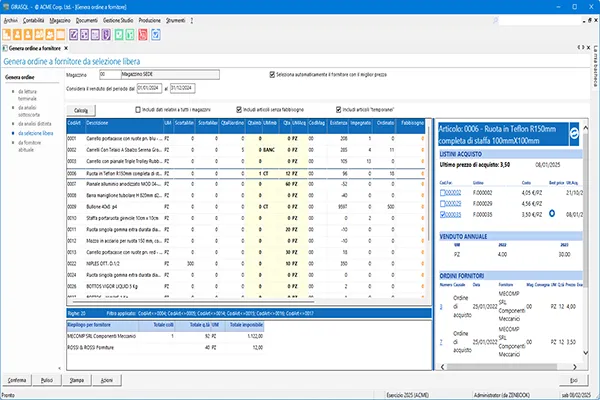Select the Genera ordine a fornitore tab

tap(34, 48)
